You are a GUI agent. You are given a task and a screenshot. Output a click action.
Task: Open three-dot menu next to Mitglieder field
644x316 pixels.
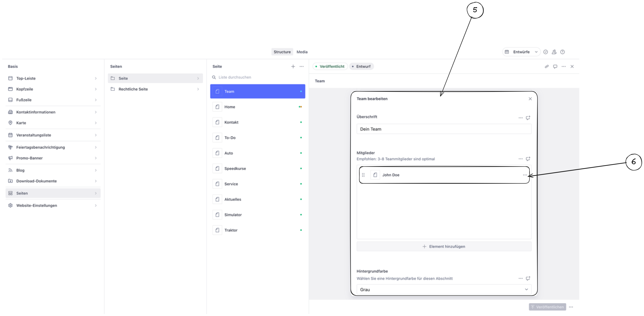(x=520, y=159)
